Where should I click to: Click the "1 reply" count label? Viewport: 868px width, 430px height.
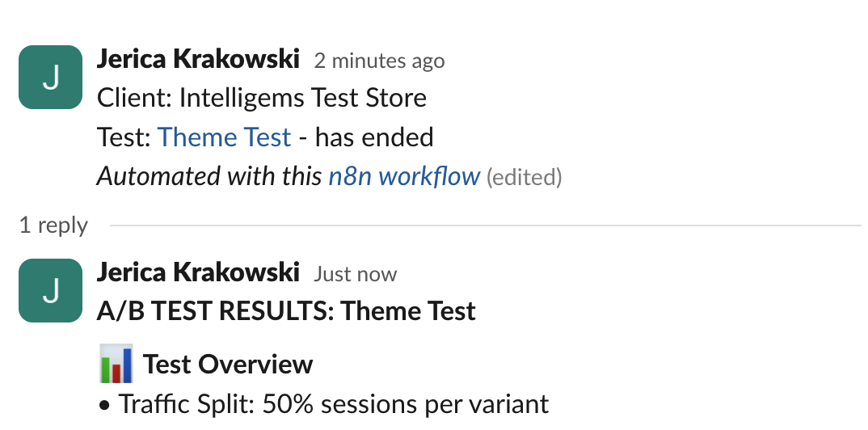click(x=53, y=225)
